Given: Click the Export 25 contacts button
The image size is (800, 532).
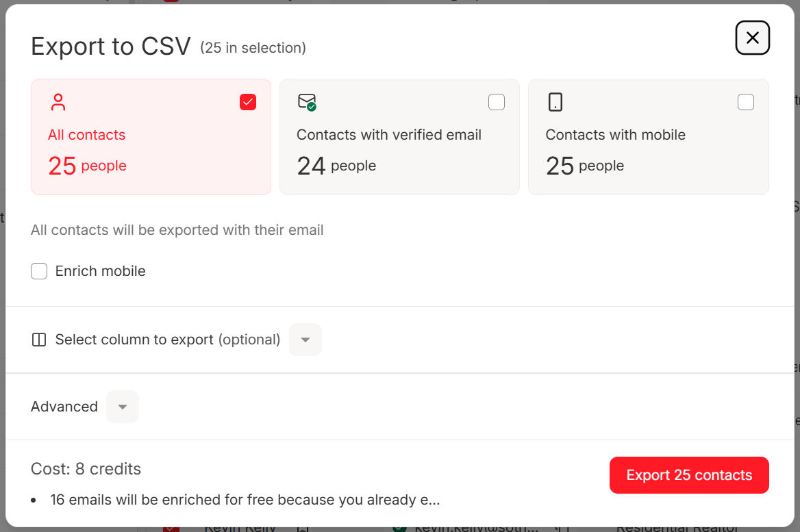Looking at the screenshot, I should (x=689, y=475).
